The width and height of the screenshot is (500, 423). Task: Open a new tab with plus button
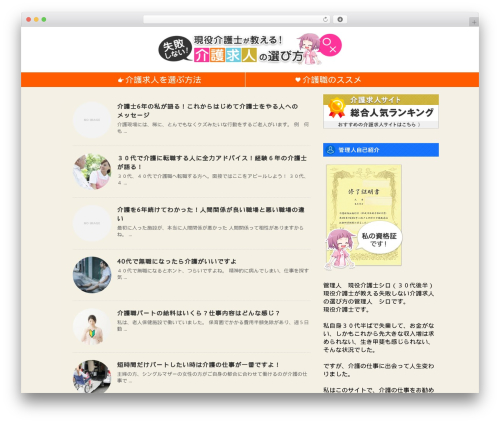[x=474, y=22]
